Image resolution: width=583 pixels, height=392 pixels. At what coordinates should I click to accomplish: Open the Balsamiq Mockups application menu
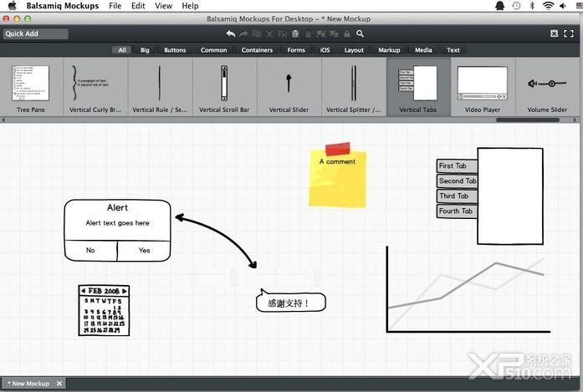coord(63,6)
